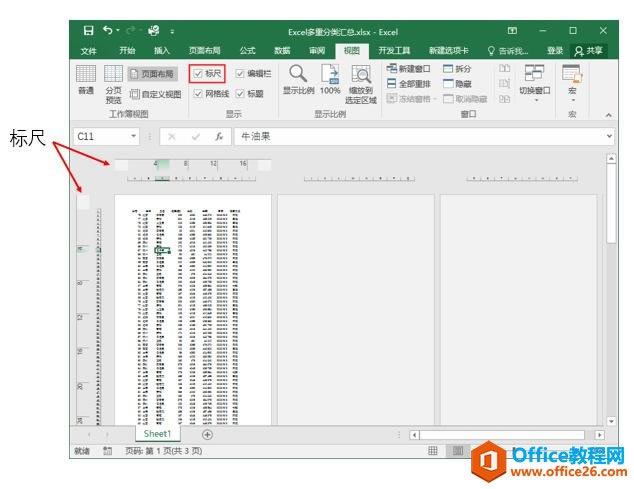Image resolution: width=634 pixels, height=489 pixels.
Task: Click Synchronous Scrolling icon
Action: click(x=504, y=83)
